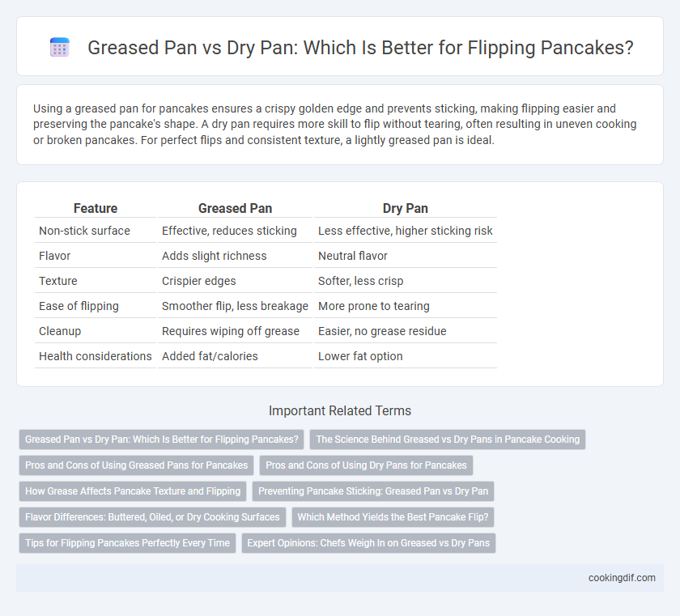Click the 'Greased Pan' column header
This screenshot has width=680, height=616.
[235, 209]
